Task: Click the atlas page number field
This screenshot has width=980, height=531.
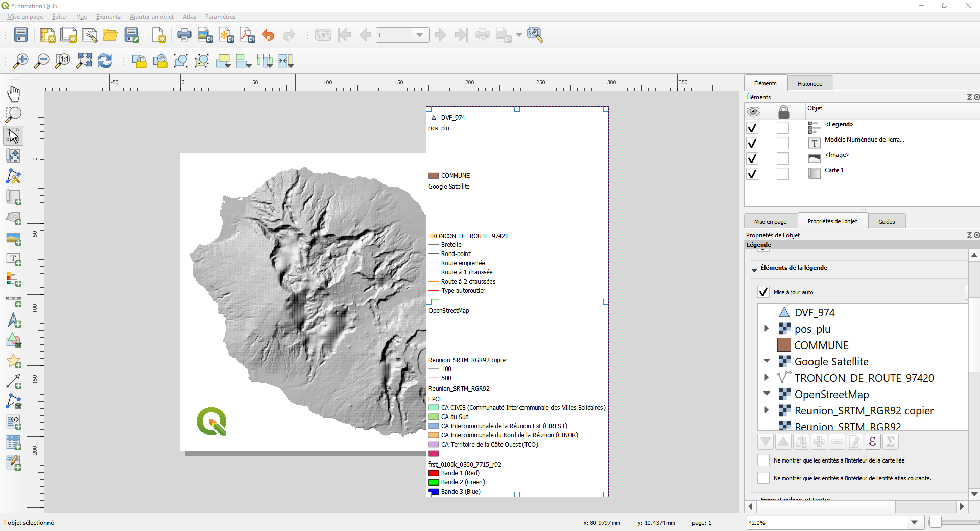Action: point(398,35)
